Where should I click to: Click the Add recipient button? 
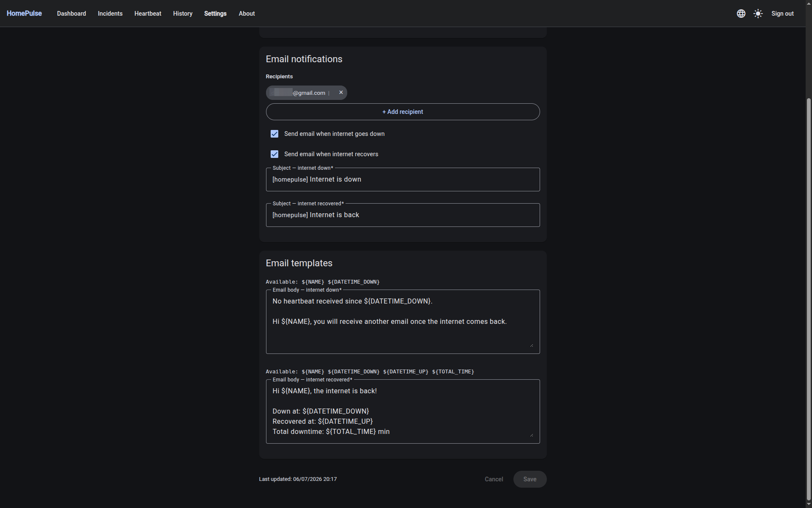(403, 112)
